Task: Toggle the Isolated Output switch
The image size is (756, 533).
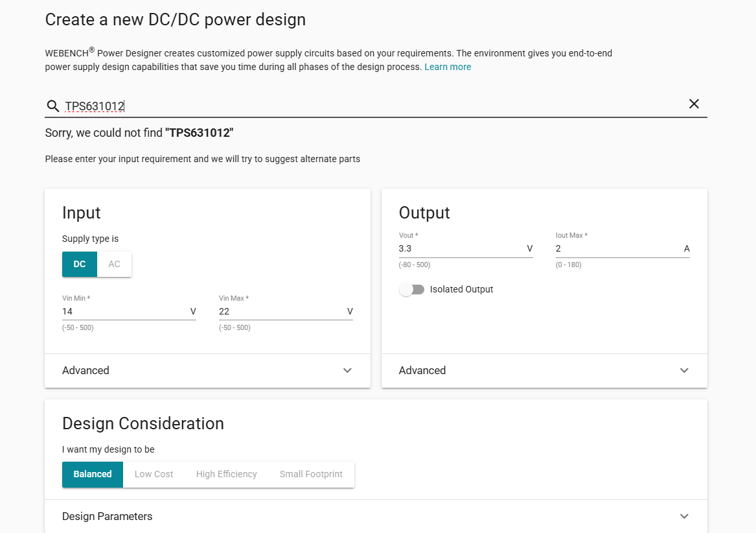Action: click(412, 289)
